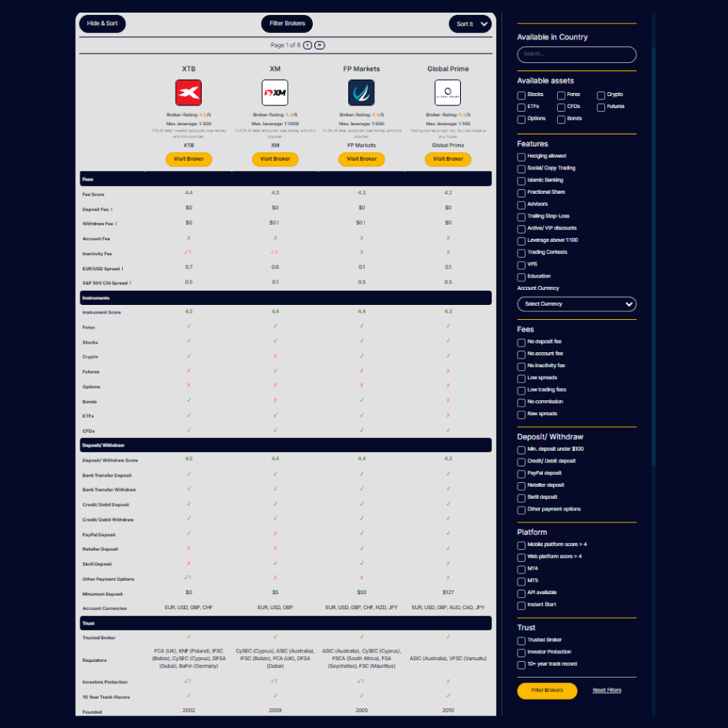Image resolution: width=728 pixels, height=728 pixels.
Task: Enable Advisors filter checkbox
Action: click(522, 205)
